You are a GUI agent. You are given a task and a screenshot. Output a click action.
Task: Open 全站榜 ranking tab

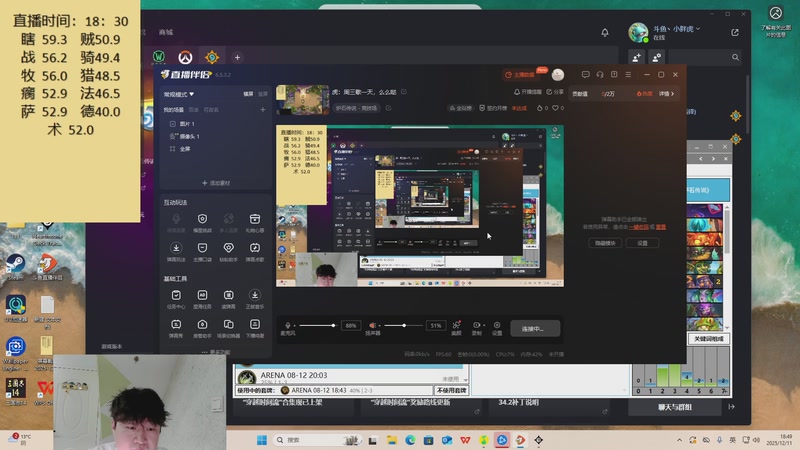460,108
